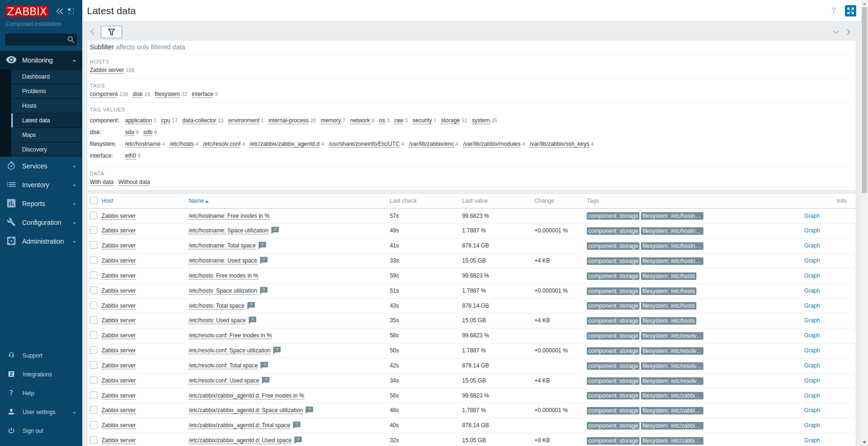Screen dimensions: 868x446
Task: Click the 'filesystem: /etc/hosts' tag in Total space row
Action: [x=669, y=306]
